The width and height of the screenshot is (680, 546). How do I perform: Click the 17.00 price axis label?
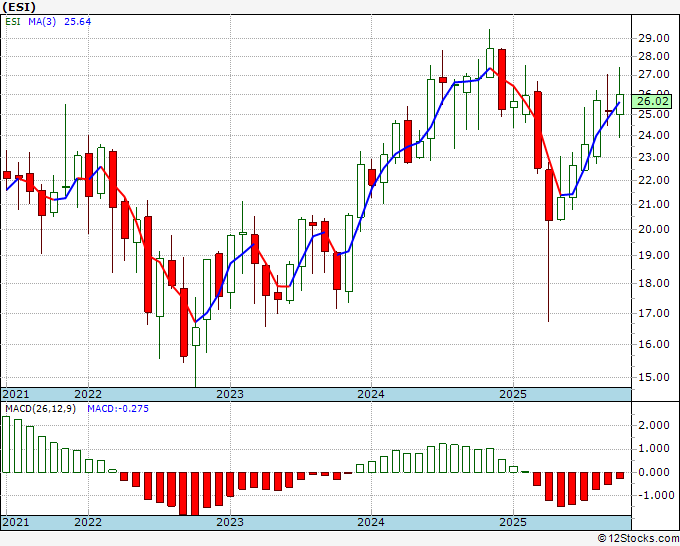pyautogui.click(x=654, y=313)
